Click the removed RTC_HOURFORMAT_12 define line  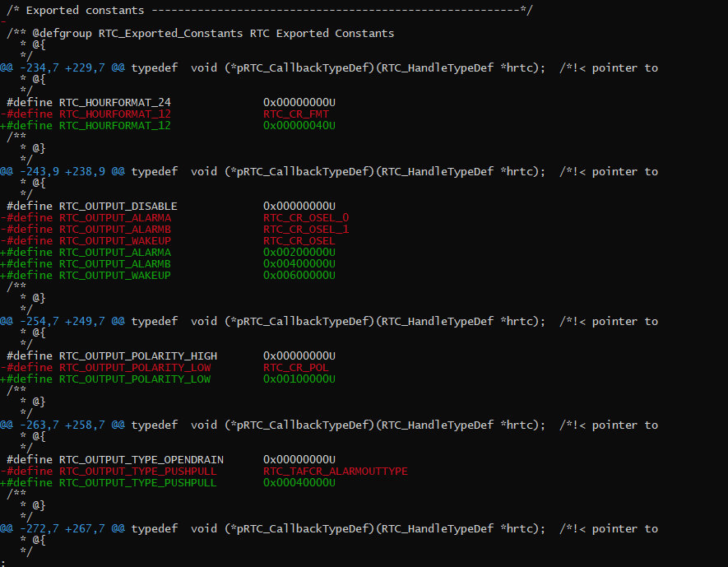[165, 114]
